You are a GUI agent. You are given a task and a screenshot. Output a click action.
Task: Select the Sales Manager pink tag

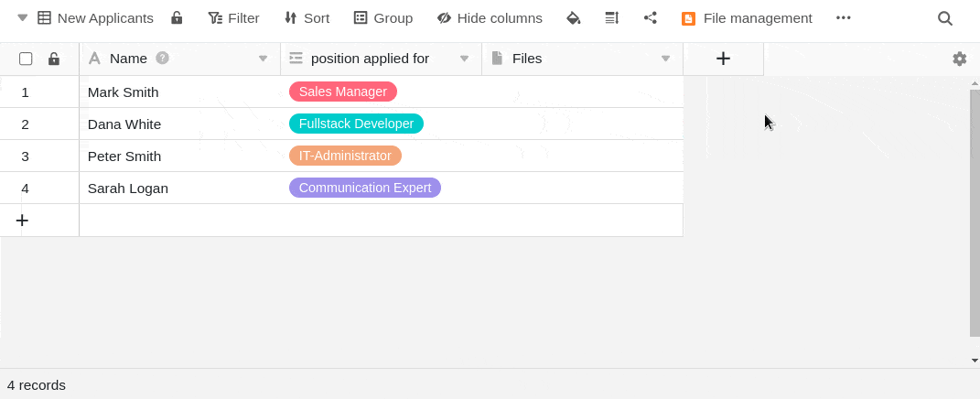(342, 92)
